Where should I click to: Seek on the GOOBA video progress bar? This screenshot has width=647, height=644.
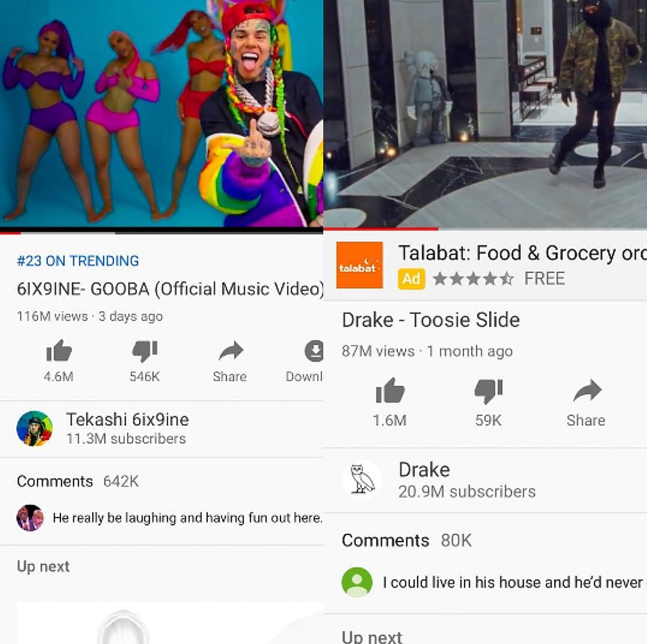(162, 233)
